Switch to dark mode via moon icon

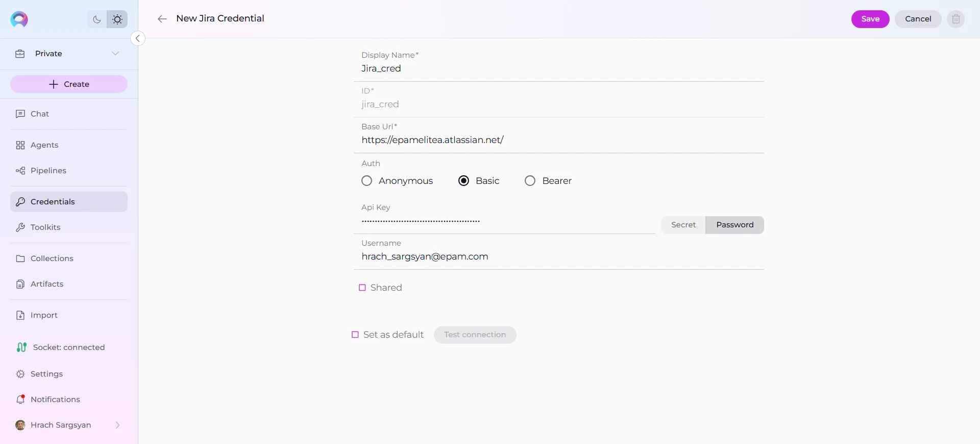tap(97, 19)
